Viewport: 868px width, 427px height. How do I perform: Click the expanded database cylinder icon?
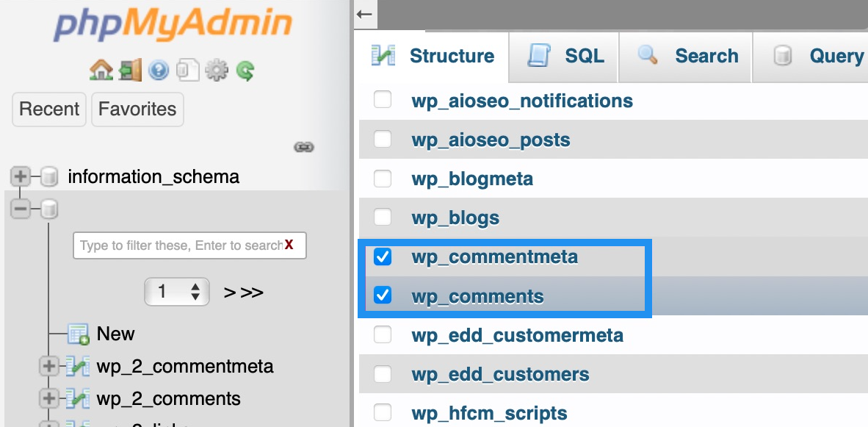coord(50,209)
